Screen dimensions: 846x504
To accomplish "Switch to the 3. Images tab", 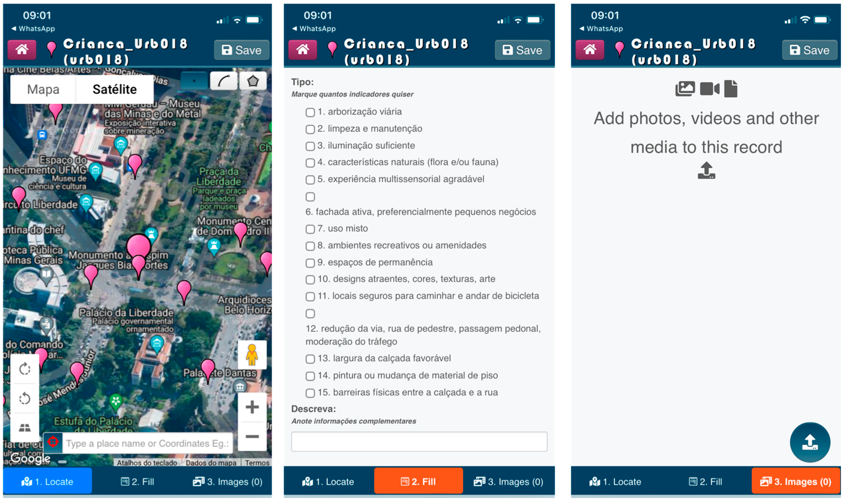I will click(795, 481).
